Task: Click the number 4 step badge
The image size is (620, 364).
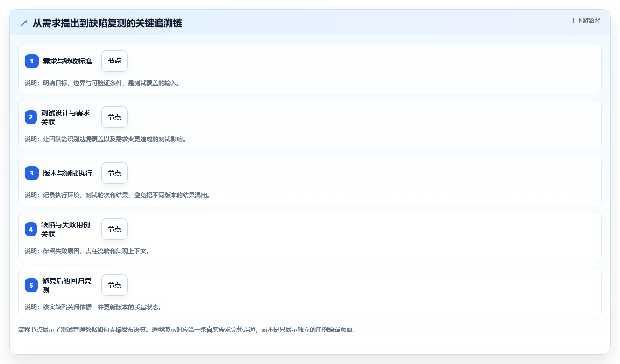Action: tap(31, 229)
